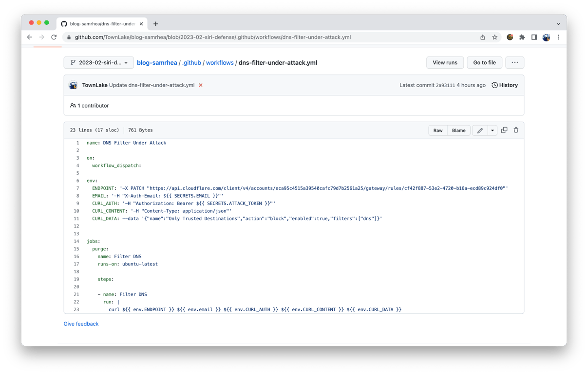Viewport: 588px width, 374px height.
Task: Edit the file with the pencil icon
Action: click(480, 131)
